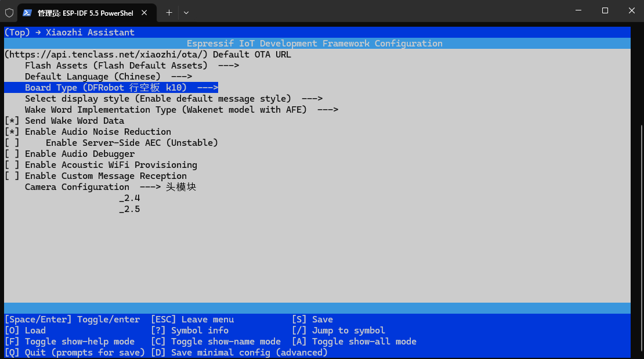This screenshot has width=644, height=359.
Task: Click the [?] Symbol info hint
Action: pos(189,331)
